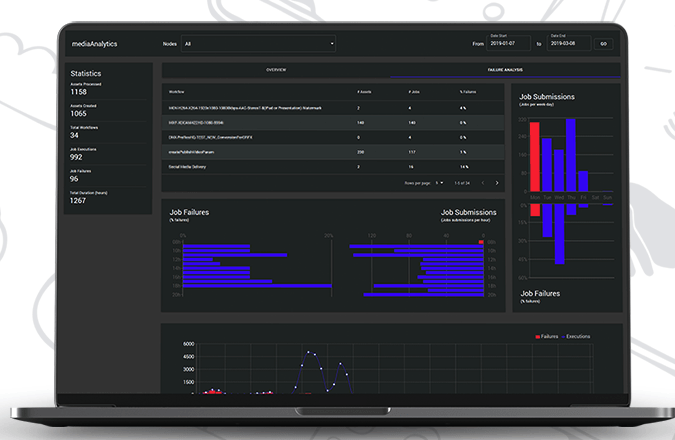The height and width of the screenshot is (440, 675).
Task: Click the red Monday bar in Job Submissions chart
Action: pyautogui.click(x=535, y=157)
